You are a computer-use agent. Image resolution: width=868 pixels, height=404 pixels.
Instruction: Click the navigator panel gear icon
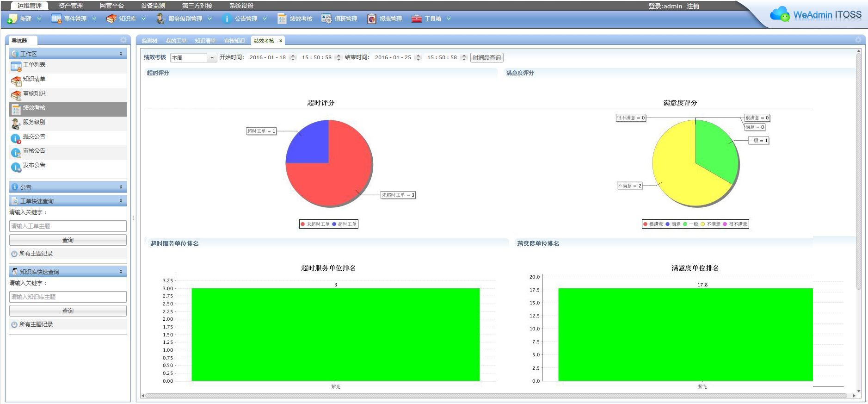[123, 40]
